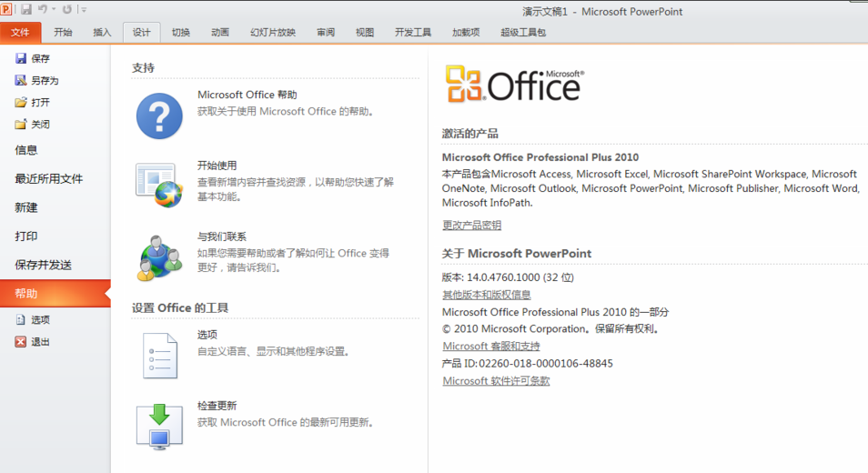The height and width of the screenshot is (473, 868).
Task: Click the 开始使用 entry title
Action: click(217, 166)
